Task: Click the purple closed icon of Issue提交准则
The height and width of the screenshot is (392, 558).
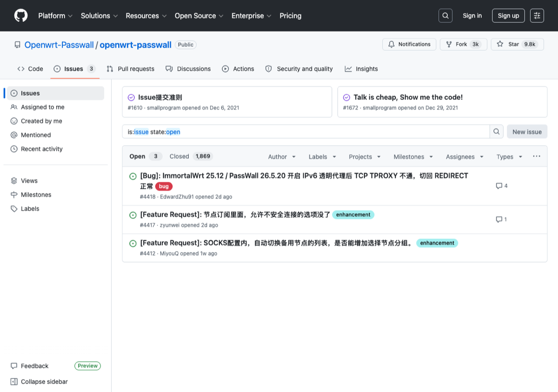Action: click(x=131, y=98)
